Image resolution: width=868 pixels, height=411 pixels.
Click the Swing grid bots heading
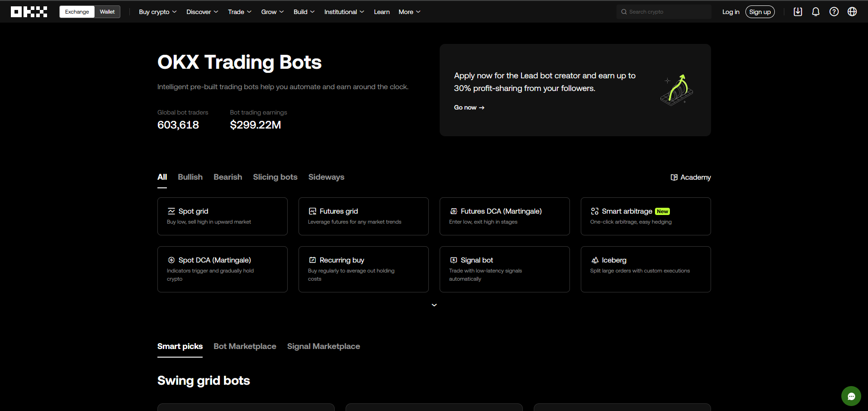(204, 381)
